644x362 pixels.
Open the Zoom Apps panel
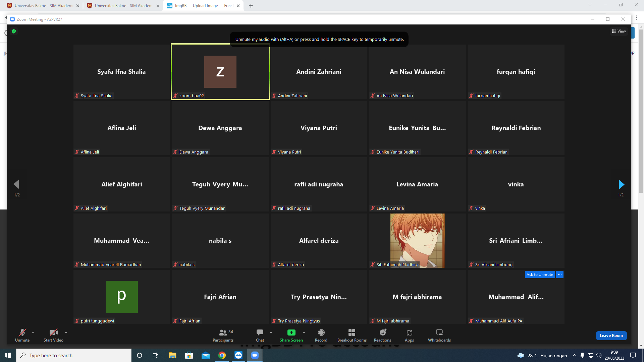[409, 335]
